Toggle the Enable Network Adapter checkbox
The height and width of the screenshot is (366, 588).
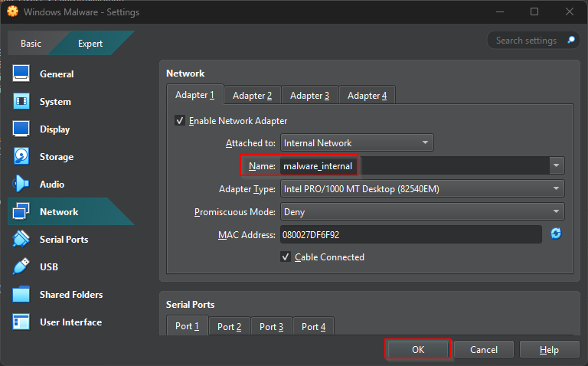(180, 120)
